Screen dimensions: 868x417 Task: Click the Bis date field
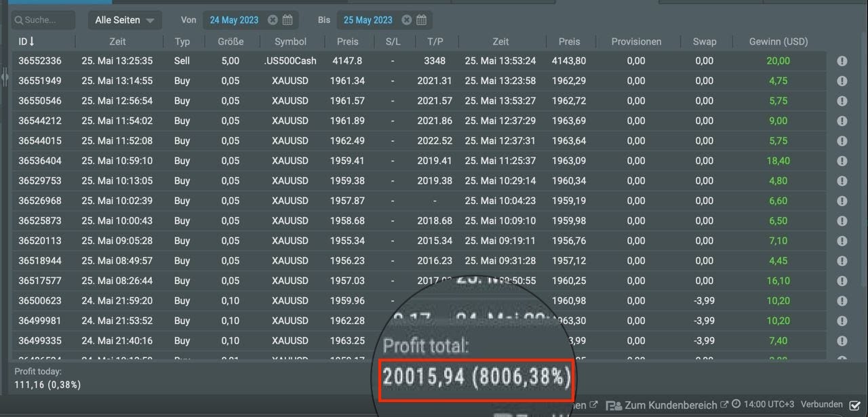pyautogui.click(x=368, y=20)
